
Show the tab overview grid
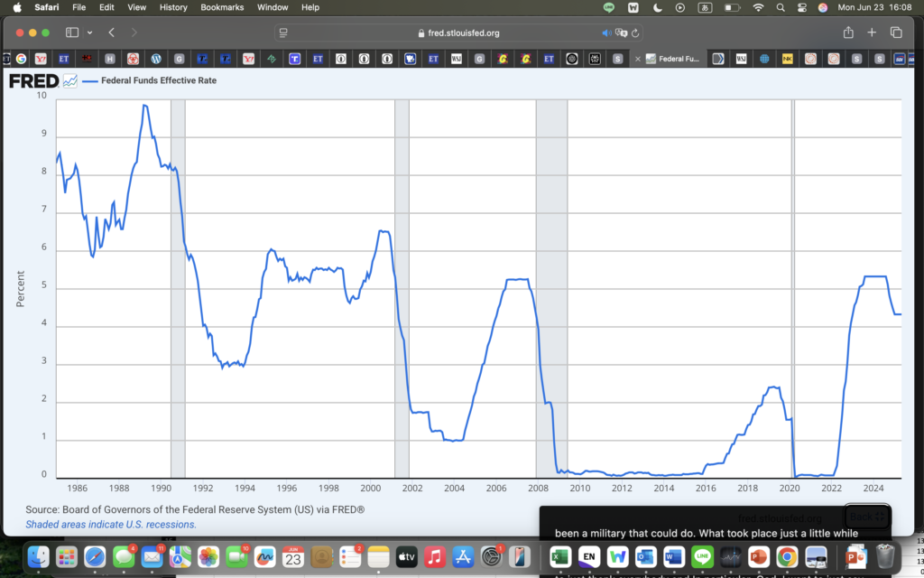896,33
